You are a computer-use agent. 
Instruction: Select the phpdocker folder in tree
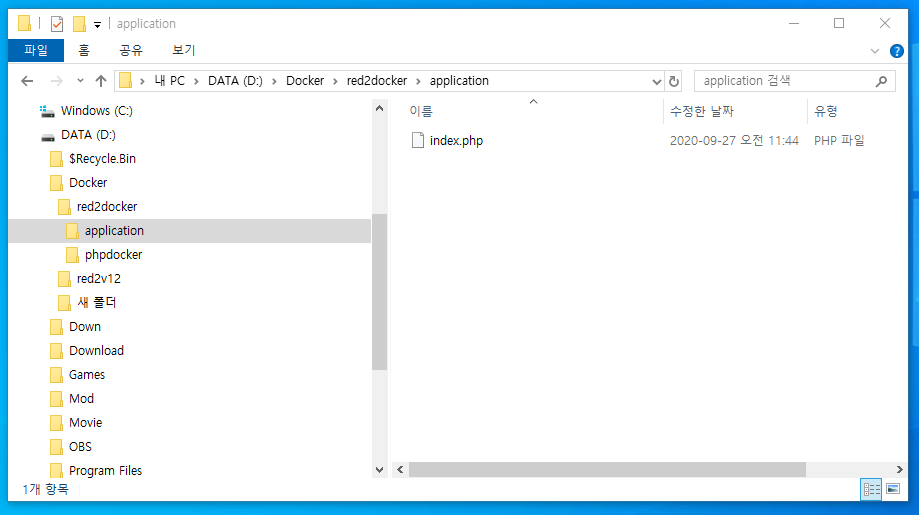coord(113,255)
